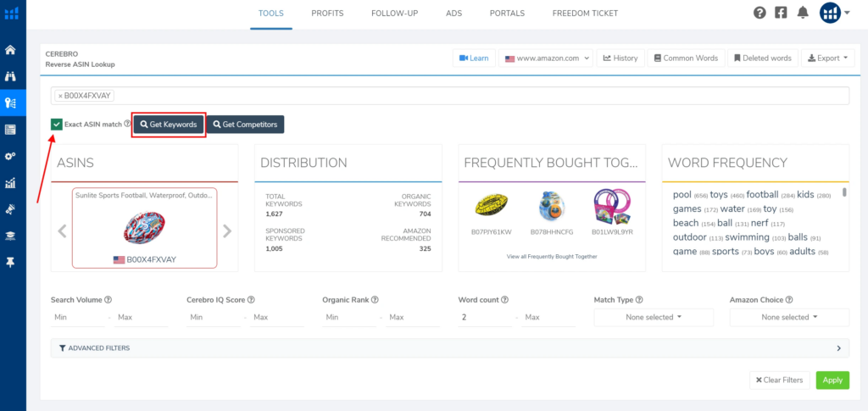Click the home icon in the left sidebar
868x411 pixels.
click(x=11, y=49)
